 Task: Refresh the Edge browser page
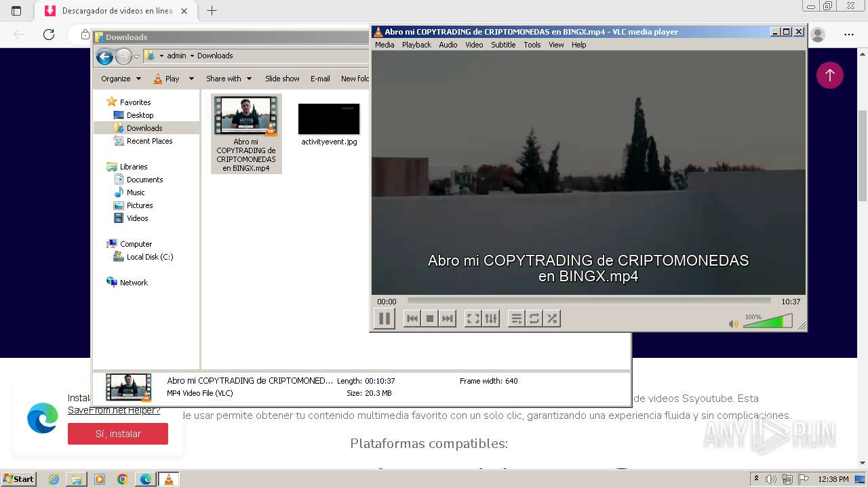pos(48,34)
